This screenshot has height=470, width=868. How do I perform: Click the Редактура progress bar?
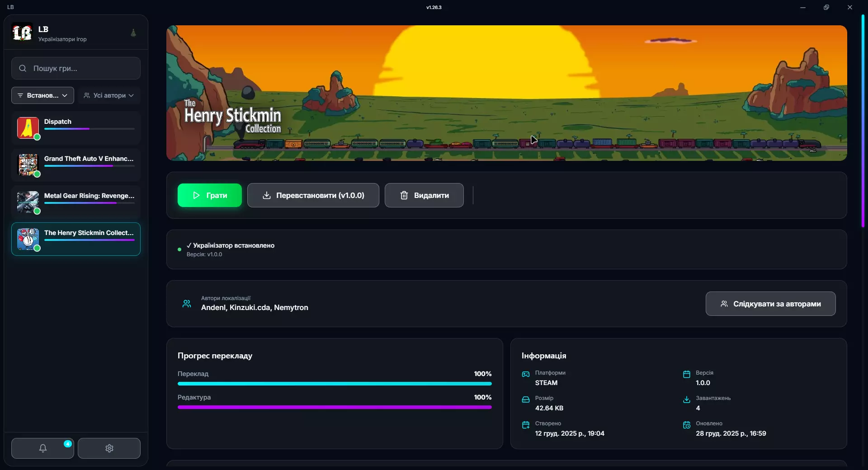click(335, 407)
